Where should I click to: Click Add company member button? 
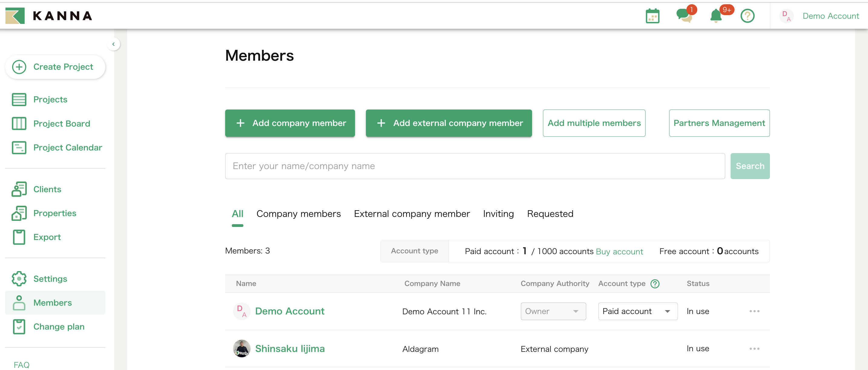click(290, 123)
